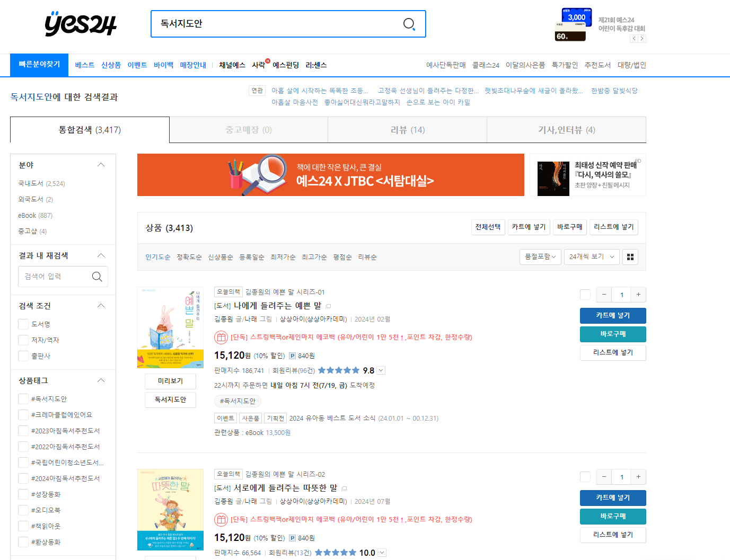The height and width of the screenshot is (560, 730).
Task: Check the 저자/역자 search condition
Action: tap(23, 340)
